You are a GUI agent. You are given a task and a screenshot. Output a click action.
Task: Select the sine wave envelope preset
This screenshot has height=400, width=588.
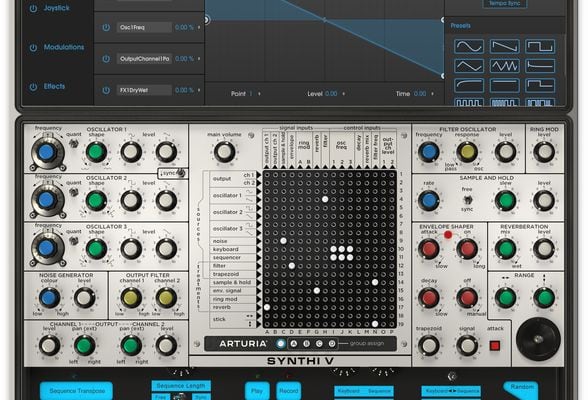(469, 46)
